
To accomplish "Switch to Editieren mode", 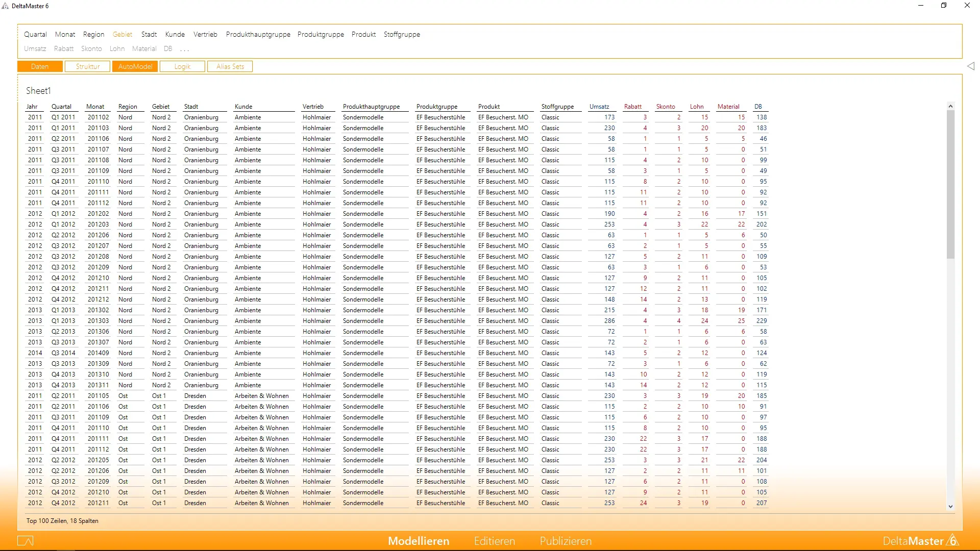I will tap(494, 541).
